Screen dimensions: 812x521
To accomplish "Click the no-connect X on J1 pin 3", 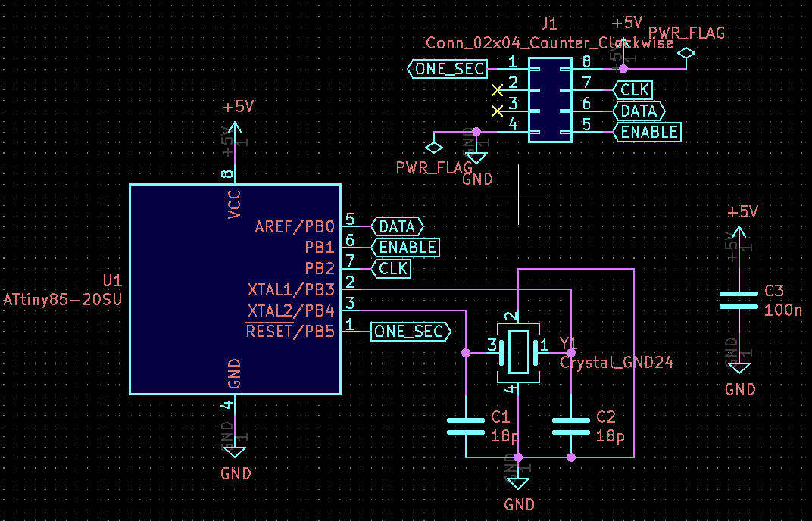I will click(497, 111).
